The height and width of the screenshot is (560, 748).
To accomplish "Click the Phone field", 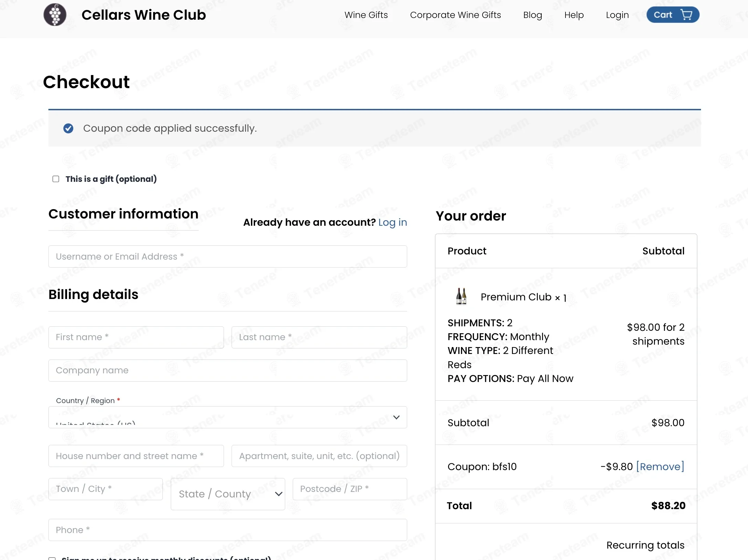I will (x=227, y=530).
